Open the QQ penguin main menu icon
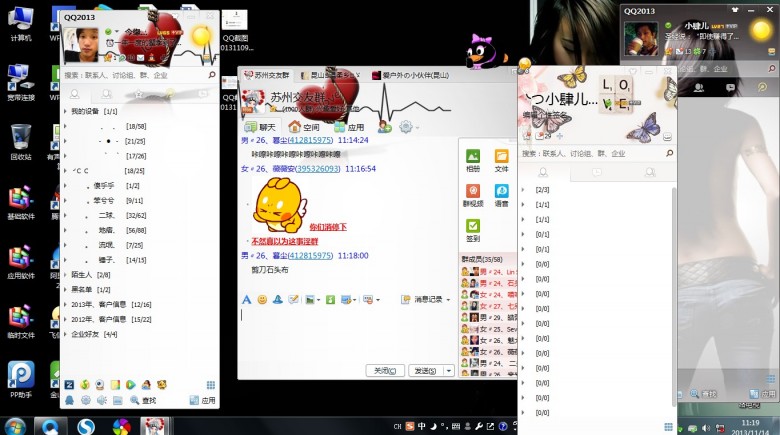This screenshot has height=435, width=780. tap(70, 400)
